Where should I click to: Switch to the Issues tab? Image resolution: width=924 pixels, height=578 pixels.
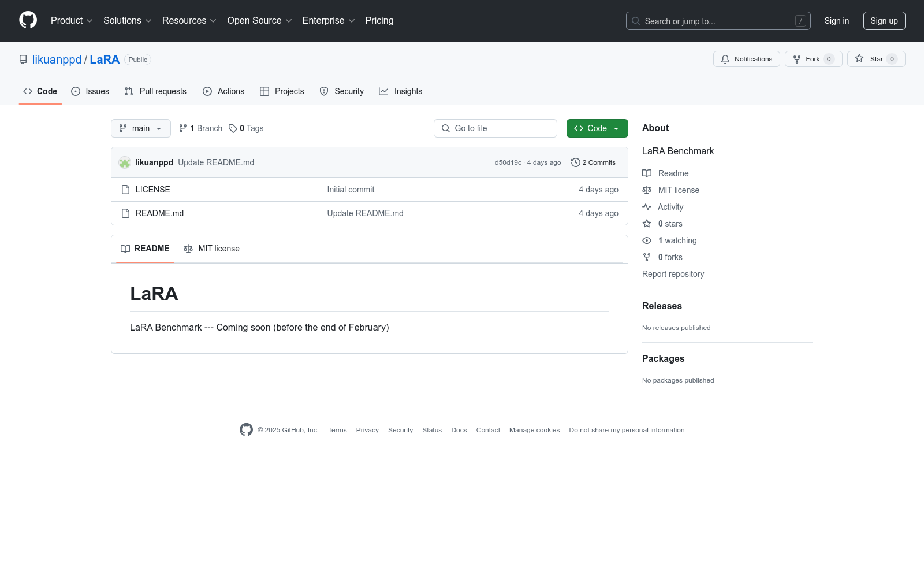pyautogui.click(x=90, y=91)
